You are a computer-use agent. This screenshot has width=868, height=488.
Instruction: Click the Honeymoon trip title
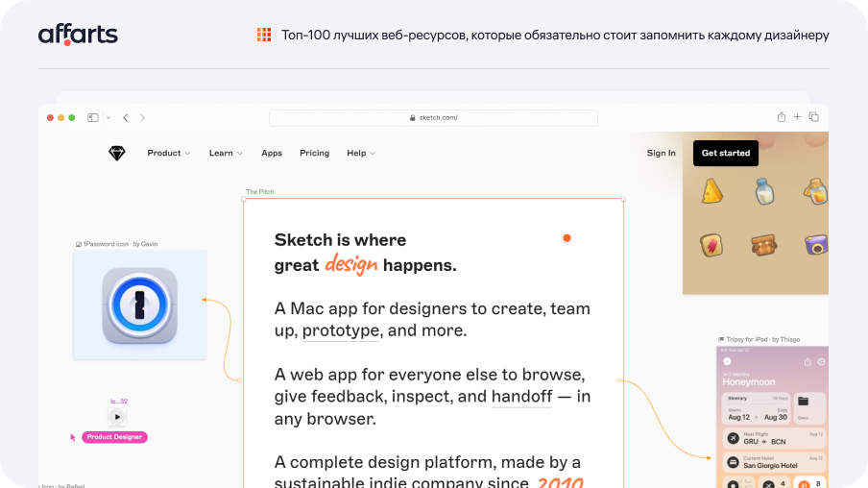748,381
